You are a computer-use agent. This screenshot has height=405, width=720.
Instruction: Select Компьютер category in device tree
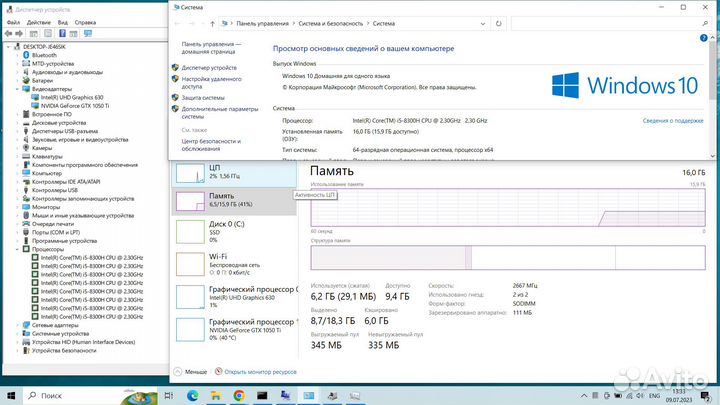click(47, 173)
